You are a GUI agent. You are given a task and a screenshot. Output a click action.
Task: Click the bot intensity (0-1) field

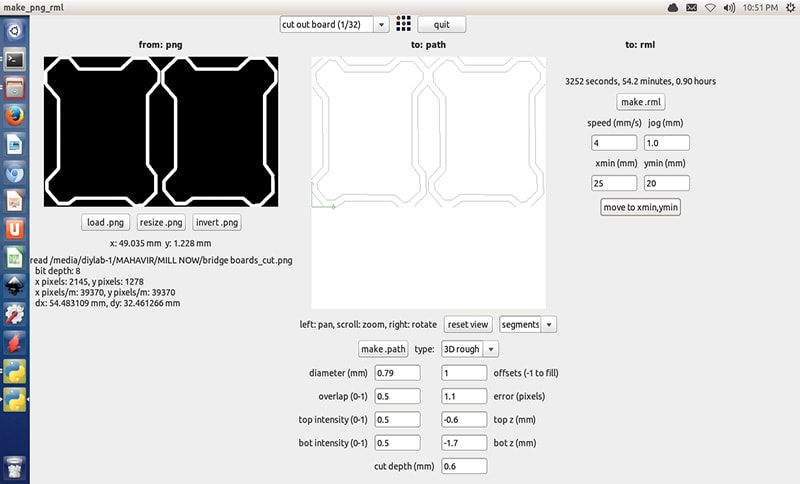pyautogui.click(x=397, y=443)
